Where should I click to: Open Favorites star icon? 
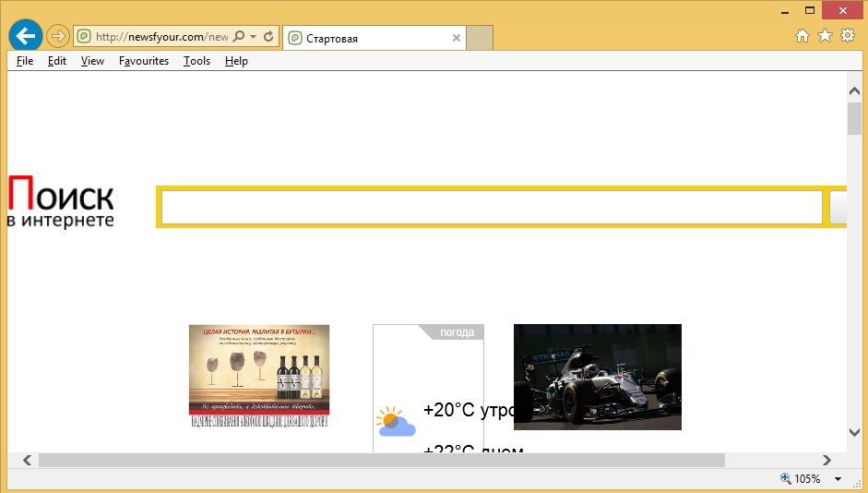point(825,36)
